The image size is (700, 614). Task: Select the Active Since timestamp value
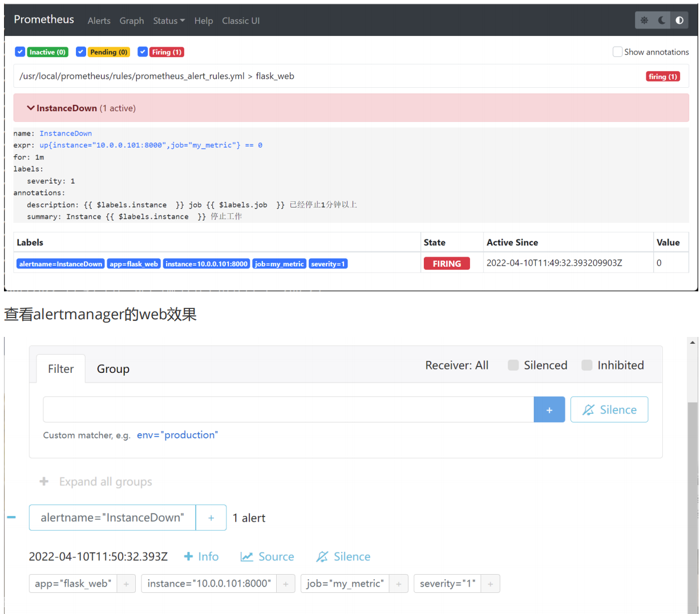(x=555, y=263)
